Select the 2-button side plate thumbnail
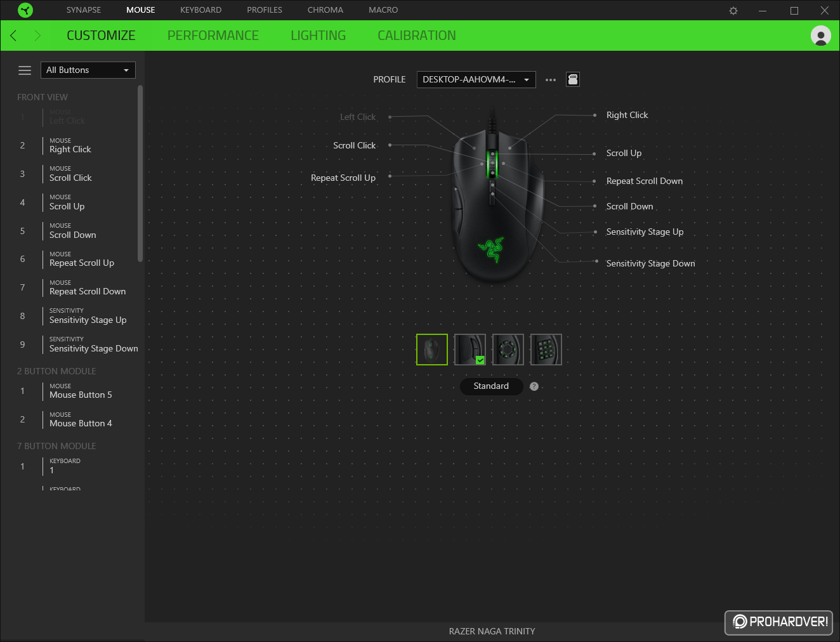Image resolution: width=840 pixels, height=642 pixels. coord(470,350)
